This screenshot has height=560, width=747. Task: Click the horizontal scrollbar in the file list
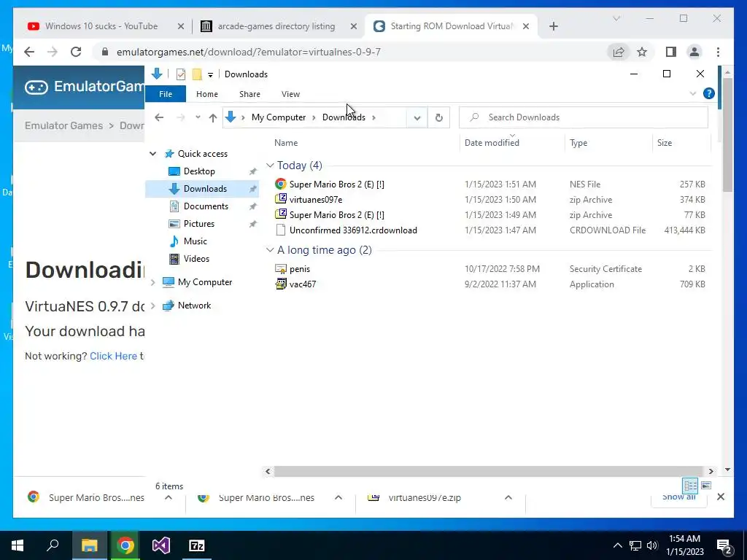(x=489, y=472)
